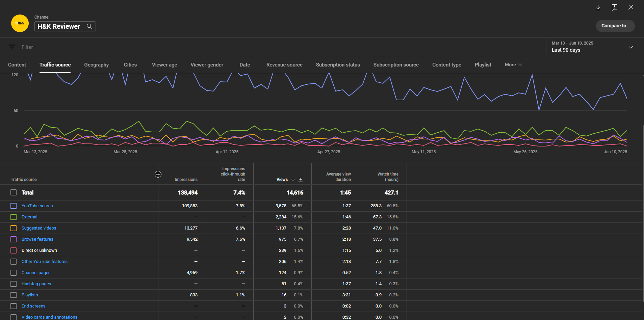Screen dimensions: 644x320
Task: Sort by Impressions click-through rate header
Action: click(x=233, y=174)
